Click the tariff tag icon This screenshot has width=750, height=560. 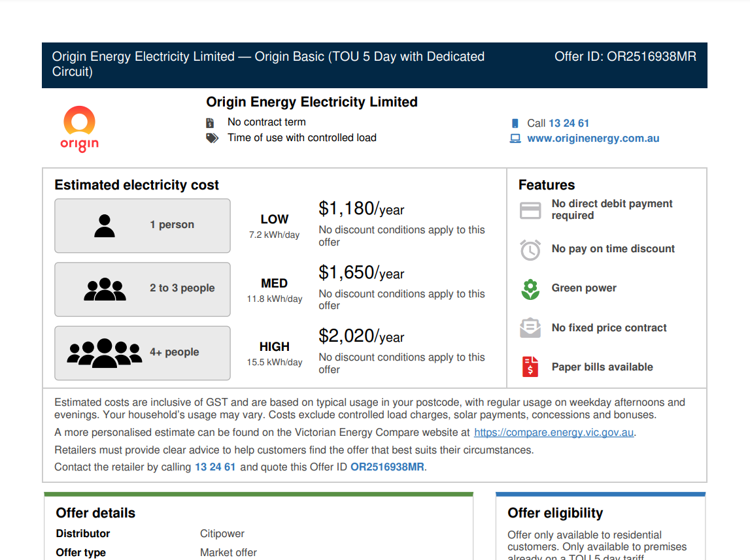pos(212,138)
